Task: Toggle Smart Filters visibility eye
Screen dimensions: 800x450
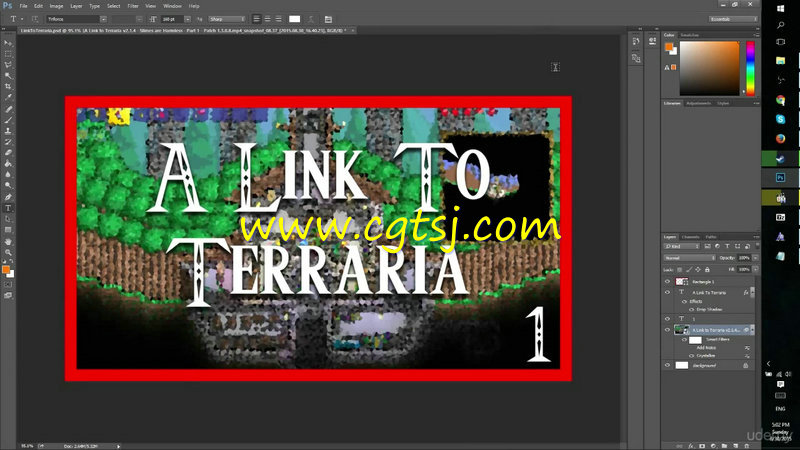Action: point(684,339)
